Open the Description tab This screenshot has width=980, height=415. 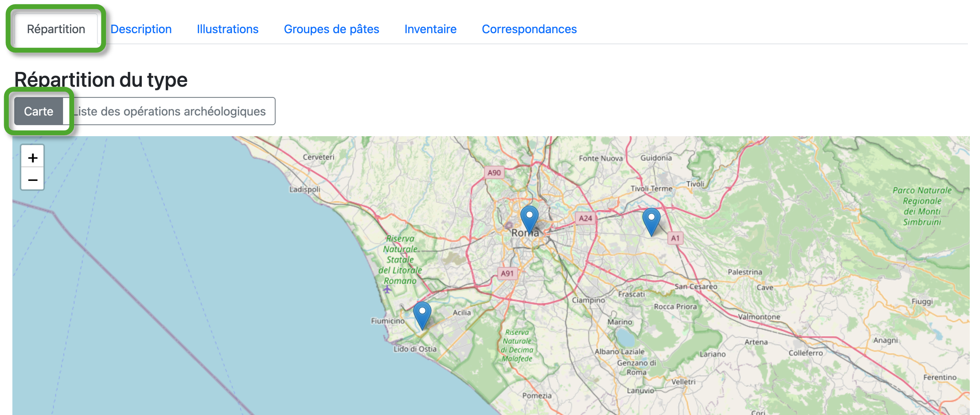coord(141,29)
